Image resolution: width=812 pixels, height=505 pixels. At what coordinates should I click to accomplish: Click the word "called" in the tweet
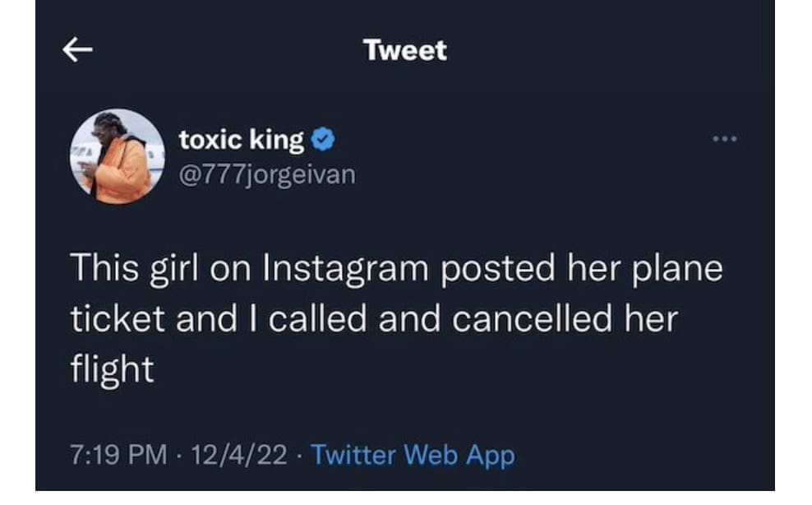click(318, 318)
